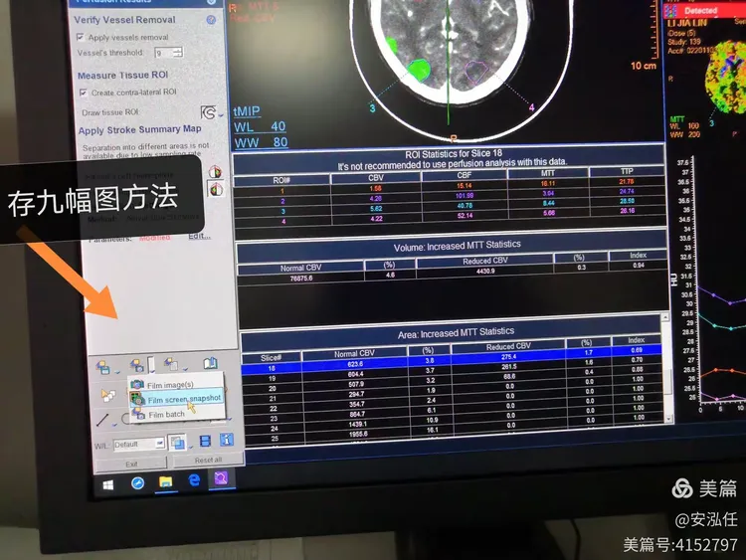Select the line measurement tool

point(102,420)
